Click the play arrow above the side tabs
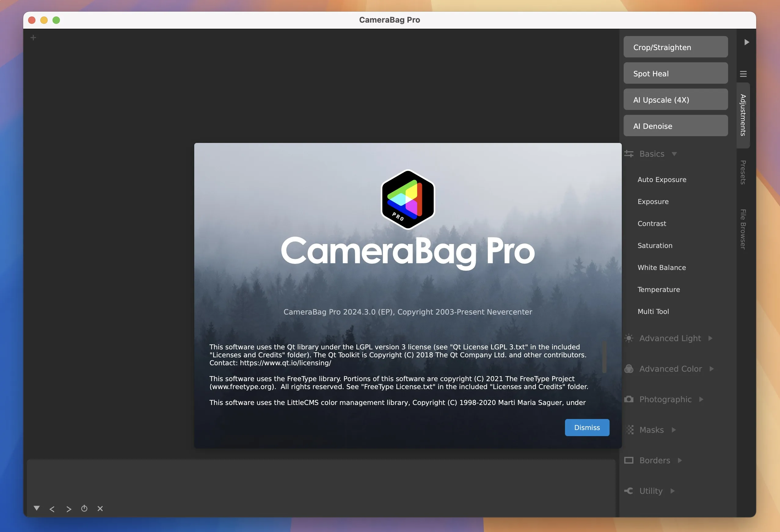Image resolution: width=780 pixels, height=532 pixels. click(x=746, y=42)
